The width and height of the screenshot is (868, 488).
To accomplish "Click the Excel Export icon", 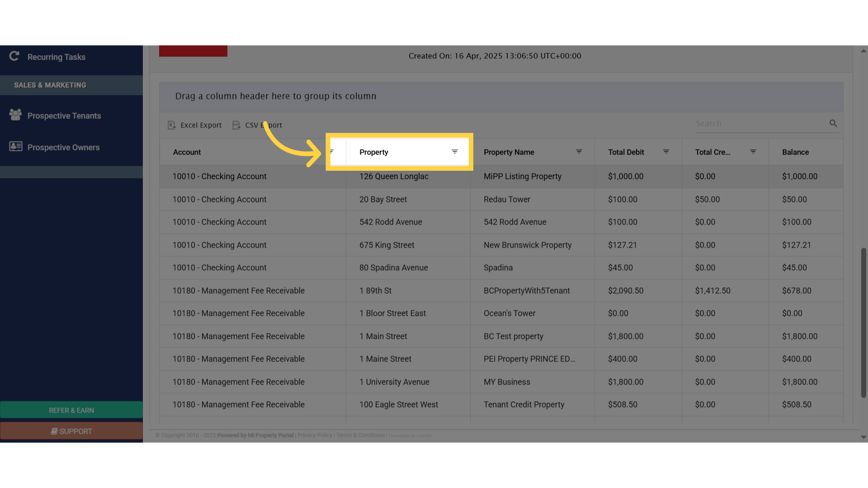I will tap(171, 125).
